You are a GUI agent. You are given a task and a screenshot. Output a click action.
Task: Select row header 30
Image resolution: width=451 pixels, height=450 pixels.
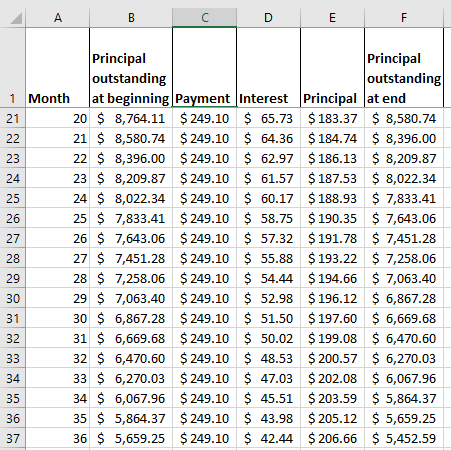(12, 298)
